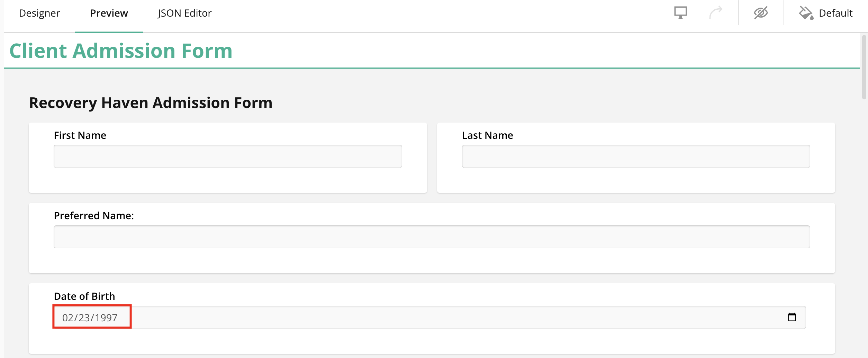Screen dimensions: 868x358
Task: Click the Client Admission Form title
Action: [121, 51]
